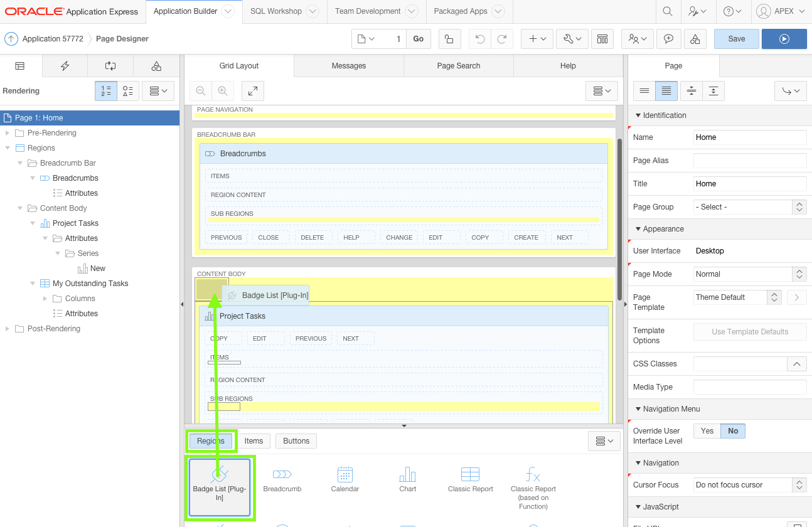
Task: Open the SQL Workshop tab
Action: pos(276,11)
